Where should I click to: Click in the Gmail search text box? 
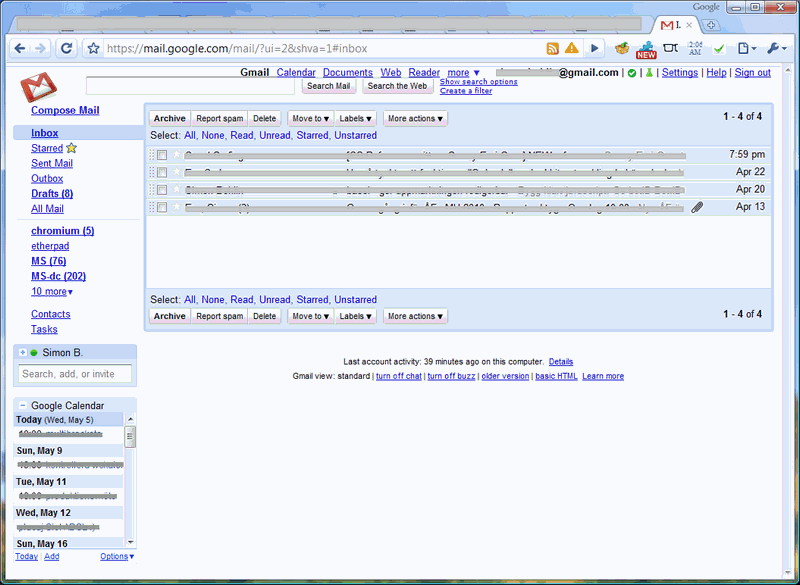point(190,86)
